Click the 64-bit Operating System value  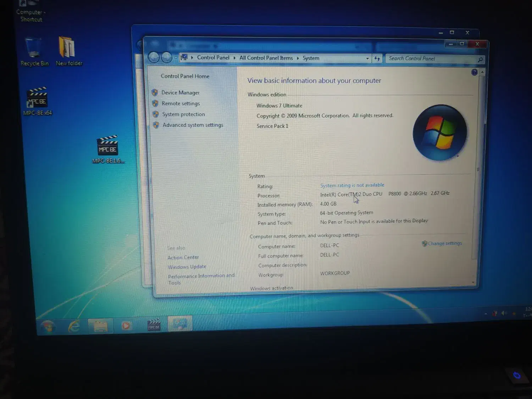coord(347,213)
